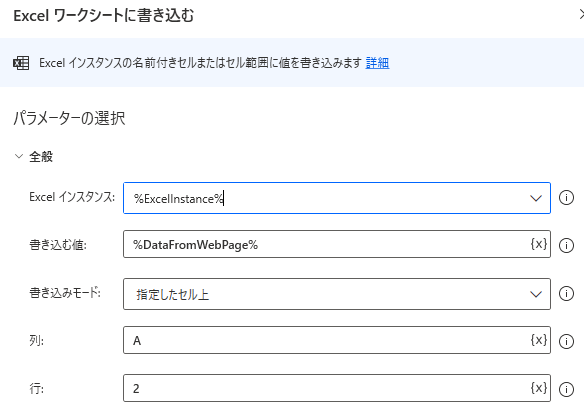Collapse the 全般 section chevron
This screenshot has height=407, width=584.
[19, 156]
